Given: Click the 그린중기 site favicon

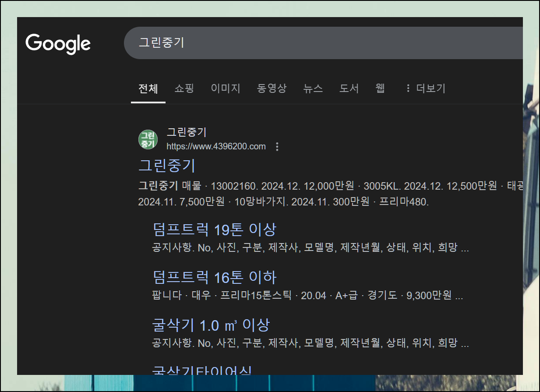Looking at the screenshot, I should (x=148, y=139).
